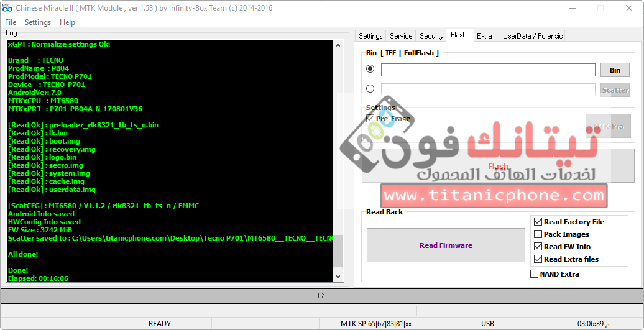This screenshot has width=644, height=330.
Task: Uncheck Read FW Info checkbox
Action: tap(538, 247)
